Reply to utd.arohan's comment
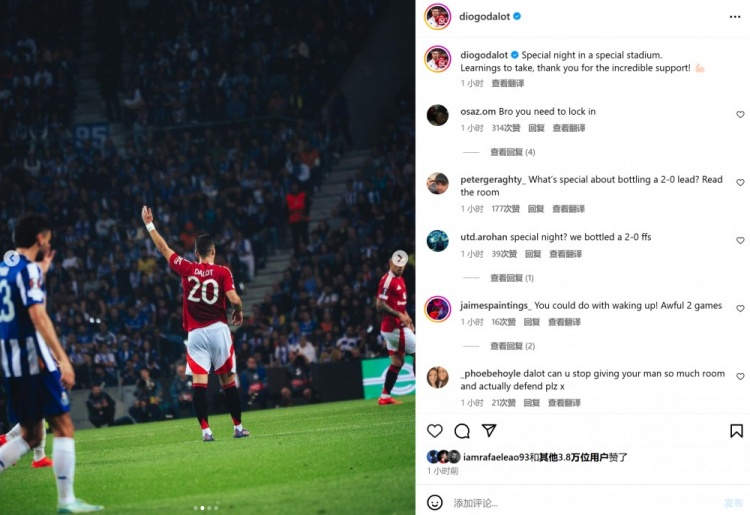This screenshot has height=515, width=750. 533,254
